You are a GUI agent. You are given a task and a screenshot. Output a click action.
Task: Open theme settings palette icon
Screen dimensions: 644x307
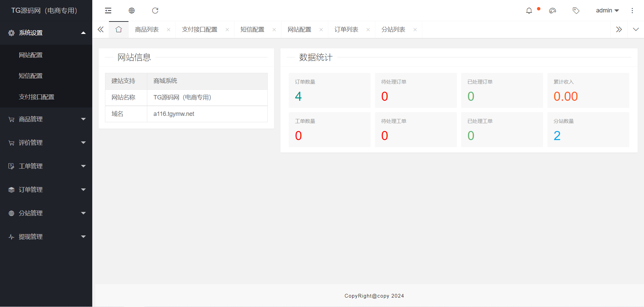[552, 11]
